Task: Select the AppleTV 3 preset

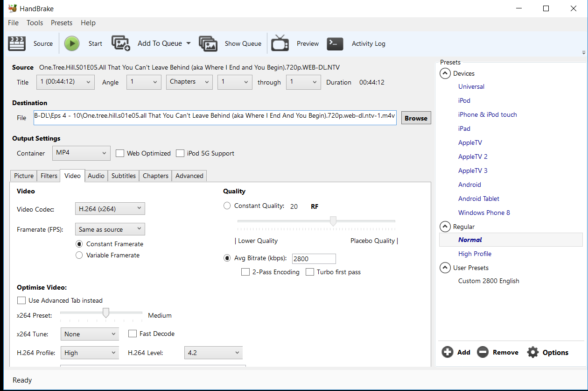Action: [x=473, y=171]
